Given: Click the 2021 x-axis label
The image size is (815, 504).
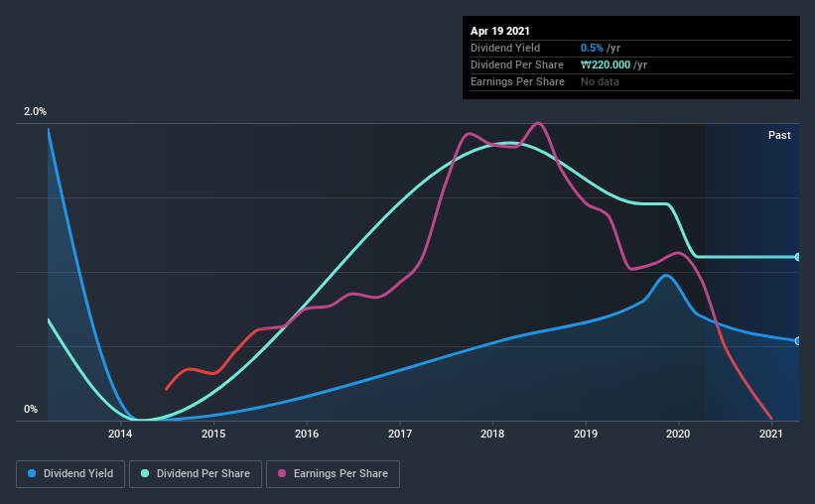Looking at the screenshot, I should point(770,434).
